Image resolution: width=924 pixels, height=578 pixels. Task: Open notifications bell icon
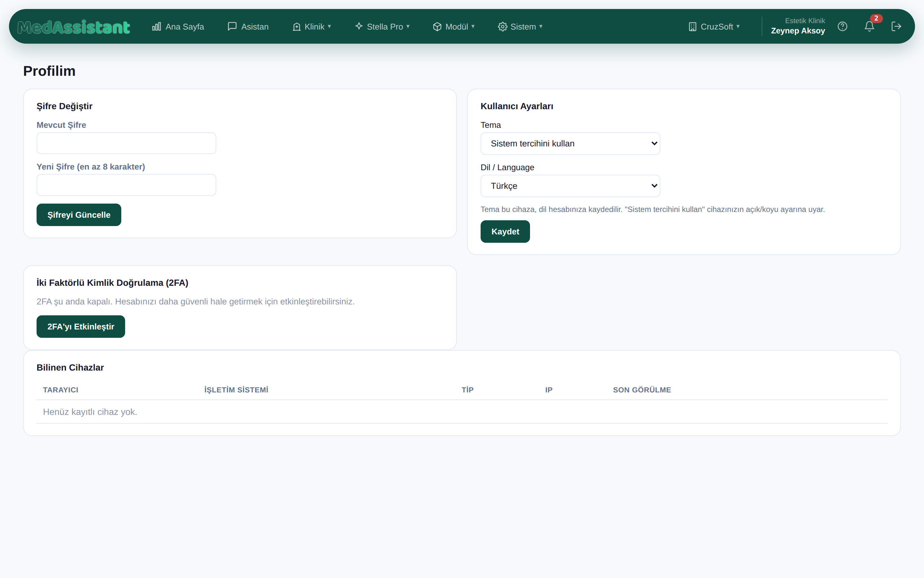869,26
